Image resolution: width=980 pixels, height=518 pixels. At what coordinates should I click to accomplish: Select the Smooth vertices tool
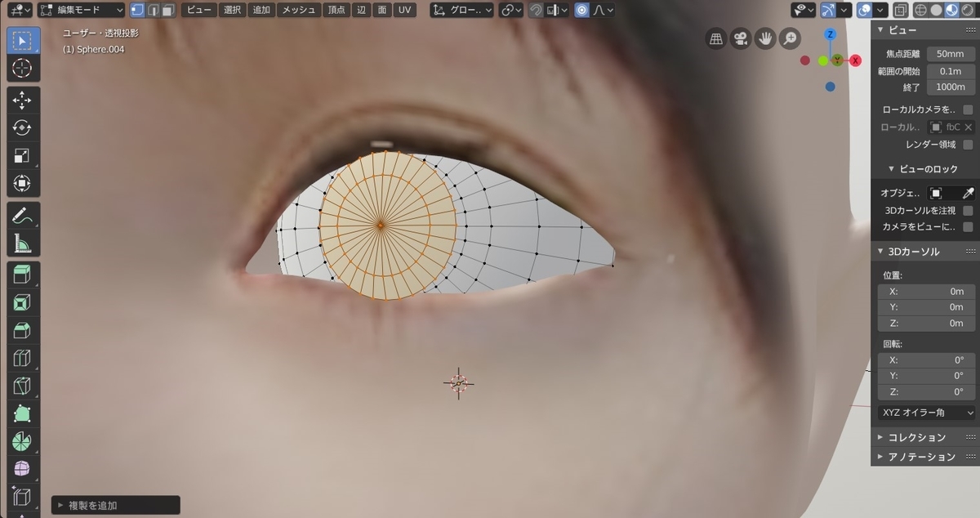[x=22, y=469]
